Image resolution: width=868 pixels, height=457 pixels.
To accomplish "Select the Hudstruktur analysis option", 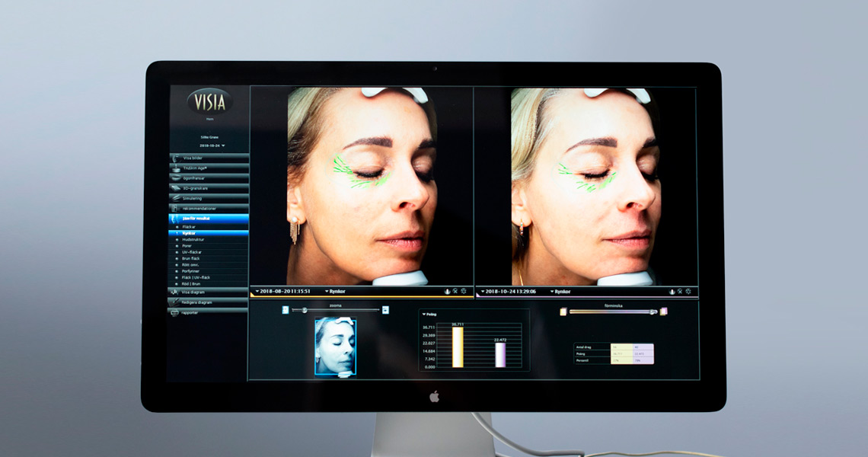I will [193, 239].
